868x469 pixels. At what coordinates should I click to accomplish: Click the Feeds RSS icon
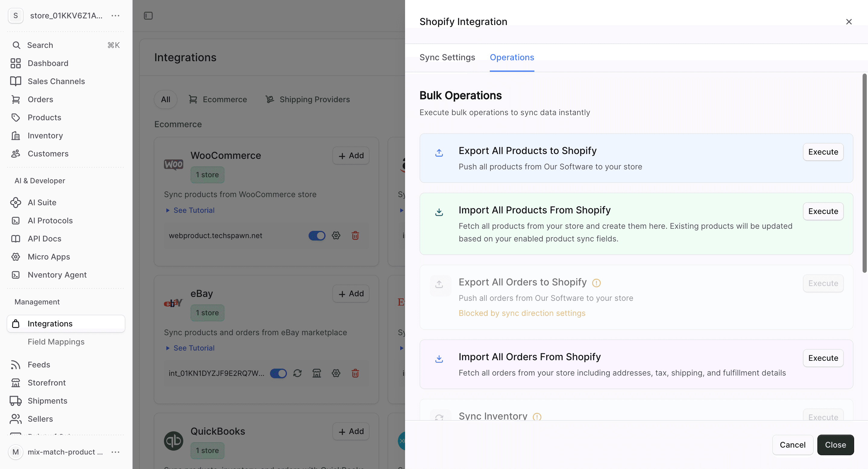click(x=15, y=364)
